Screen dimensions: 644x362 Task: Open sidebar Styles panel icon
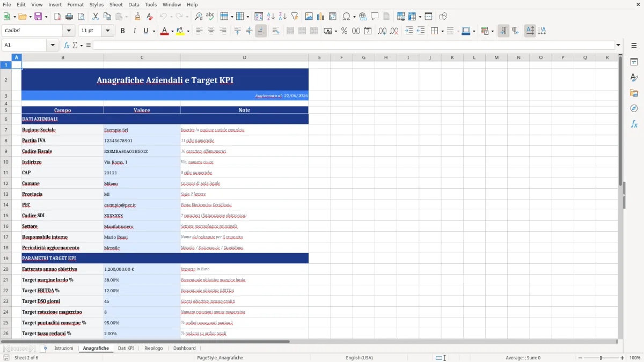634,78
